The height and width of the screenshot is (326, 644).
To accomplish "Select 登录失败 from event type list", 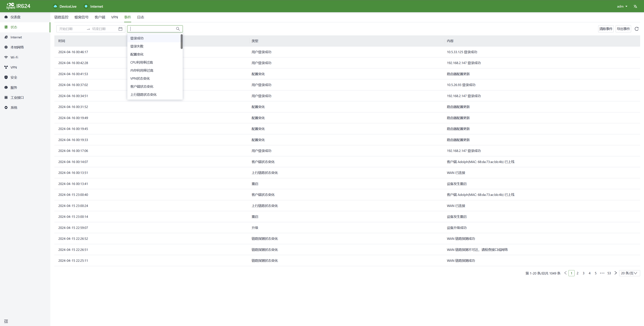I will (137, 46).
